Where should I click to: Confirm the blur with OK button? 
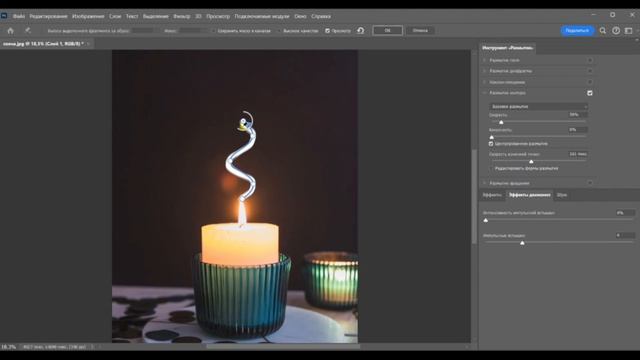387,31
